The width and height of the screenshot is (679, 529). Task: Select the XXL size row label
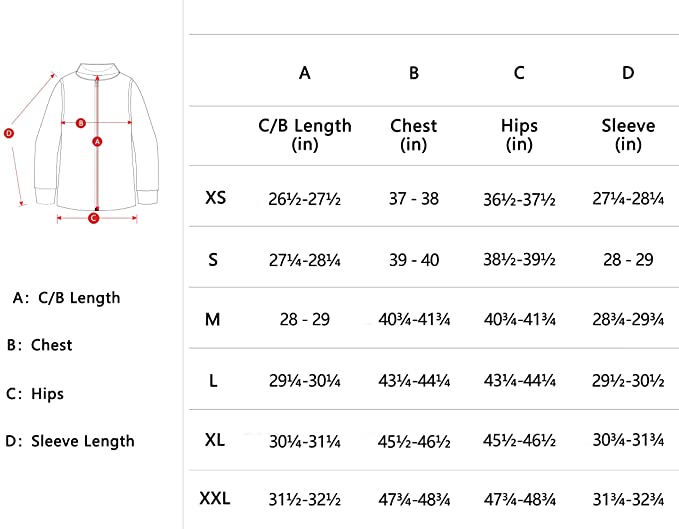pyautogui.click(x=215, y=499)
